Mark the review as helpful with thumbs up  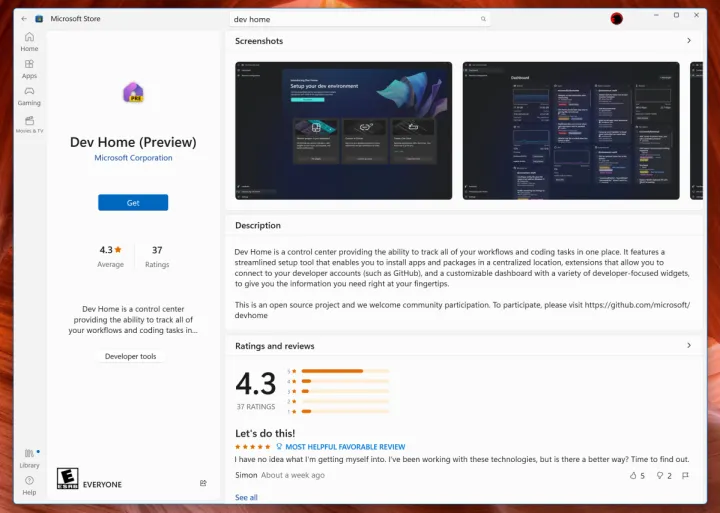(x=634, y=475)
